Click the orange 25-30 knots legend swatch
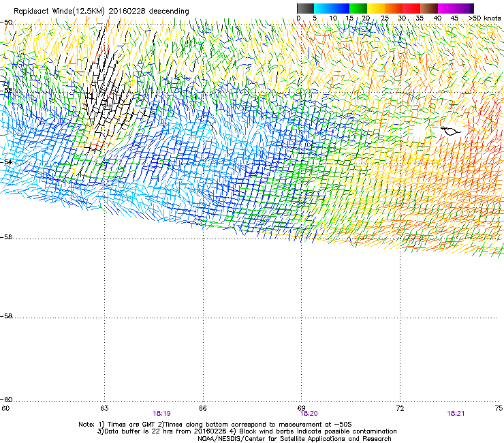Viewport: 504px width, 443px height. (394, 8)
